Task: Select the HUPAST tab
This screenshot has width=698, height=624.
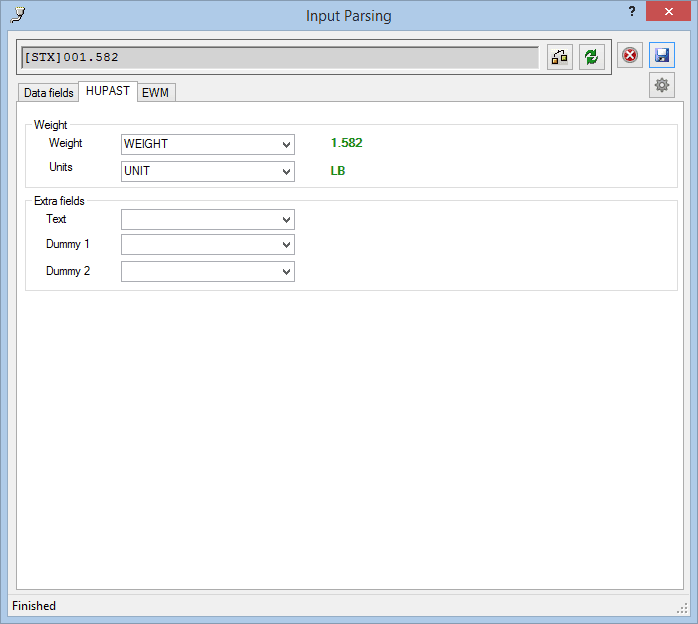Action: [108, 91]
